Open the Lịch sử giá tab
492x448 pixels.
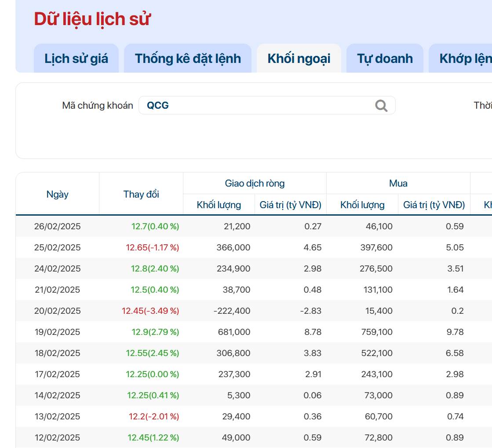pyautogui.click(x=76, y=59)
